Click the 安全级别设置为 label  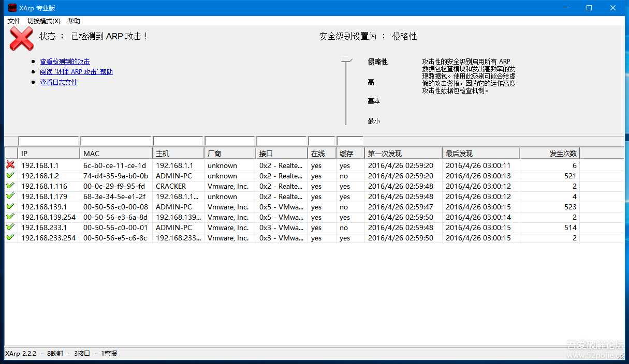tap(348, 36)
